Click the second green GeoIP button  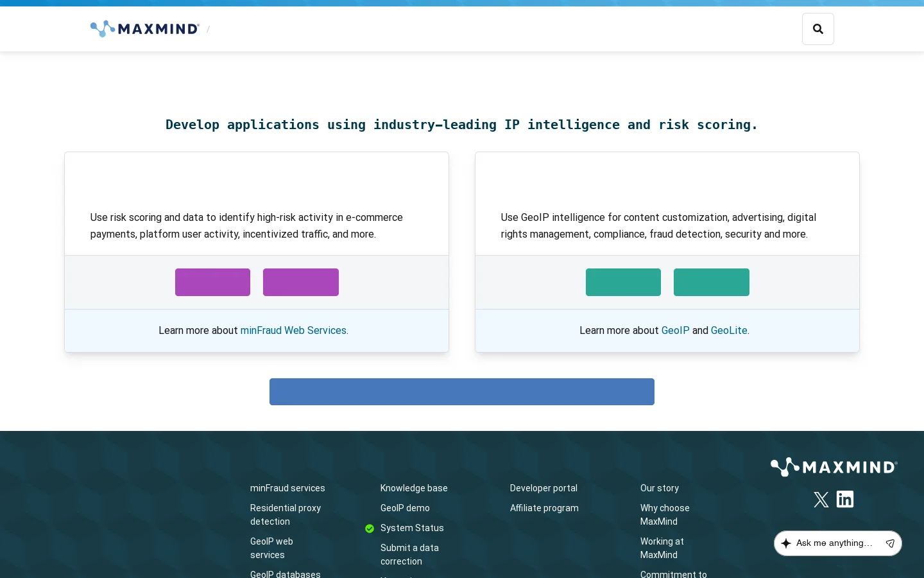712,282
